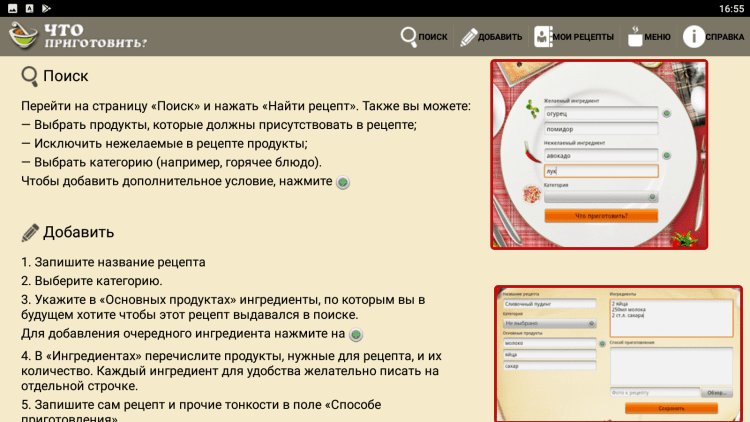Image resolution: width=750 pixels, height=422 pixels.
Task: Open the app logo home icon
Action: tap(22, 36)
